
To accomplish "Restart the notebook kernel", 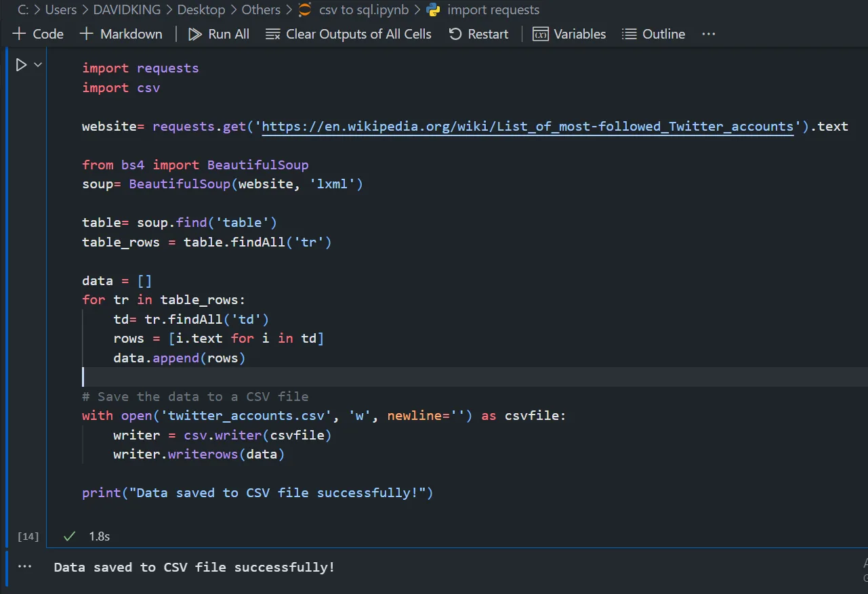I will [x=478, y=34].
